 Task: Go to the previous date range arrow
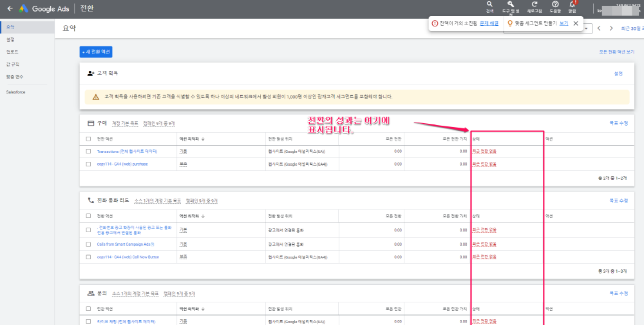tap(599, 28)
